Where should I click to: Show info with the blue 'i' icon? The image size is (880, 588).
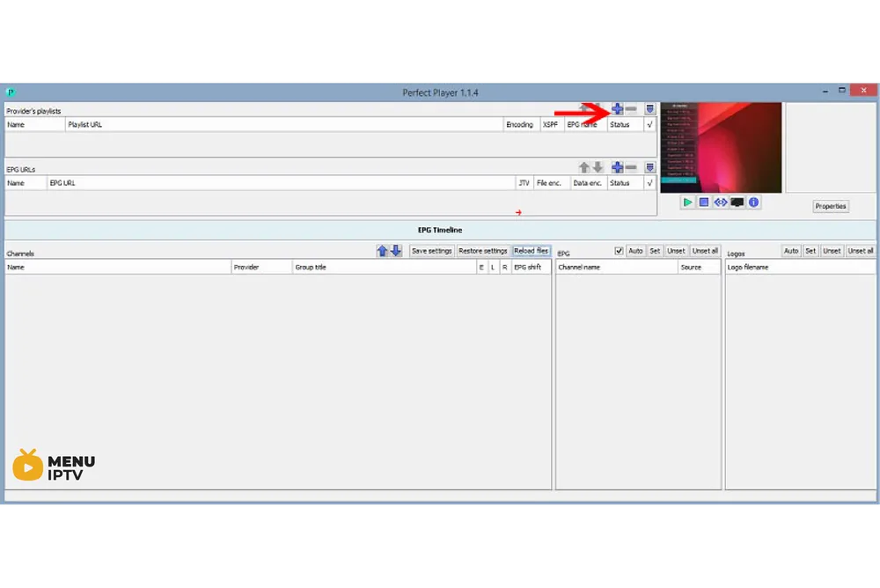[754, 202]
